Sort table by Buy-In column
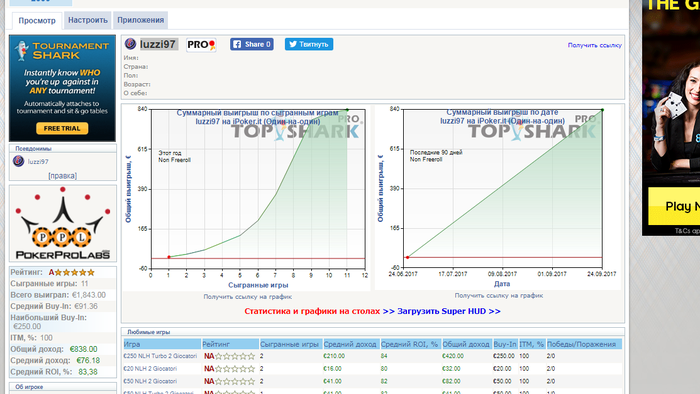Viewport: 700px width, 394px height. (x=505, y=344)
